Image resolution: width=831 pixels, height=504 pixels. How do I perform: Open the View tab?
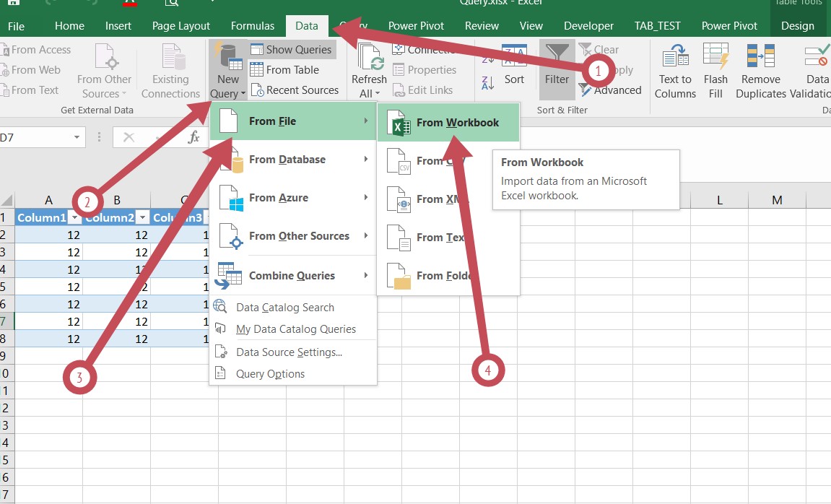(x=531, y=26)
